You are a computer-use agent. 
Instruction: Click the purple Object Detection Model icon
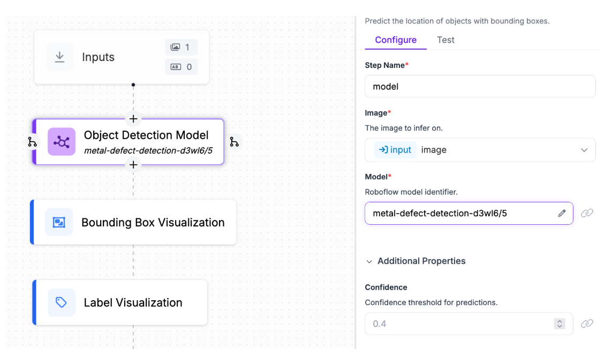[x=62, y=142]
